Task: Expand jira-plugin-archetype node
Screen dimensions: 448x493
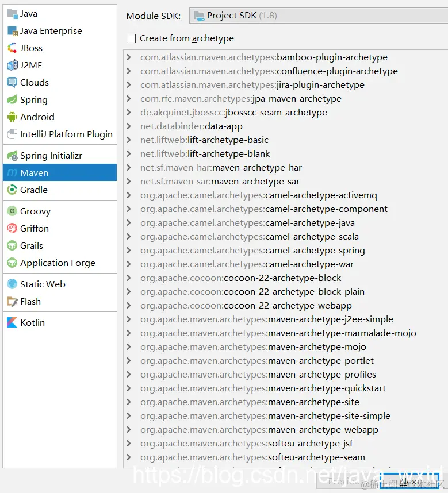Action: click(x=129, y=85)
